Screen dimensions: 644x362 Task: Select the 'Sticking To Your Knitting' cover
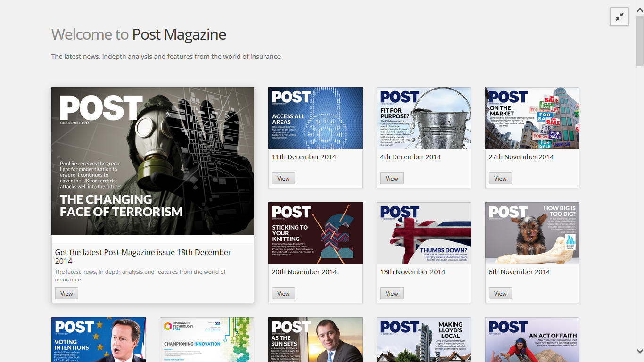[x=315, y=233]
